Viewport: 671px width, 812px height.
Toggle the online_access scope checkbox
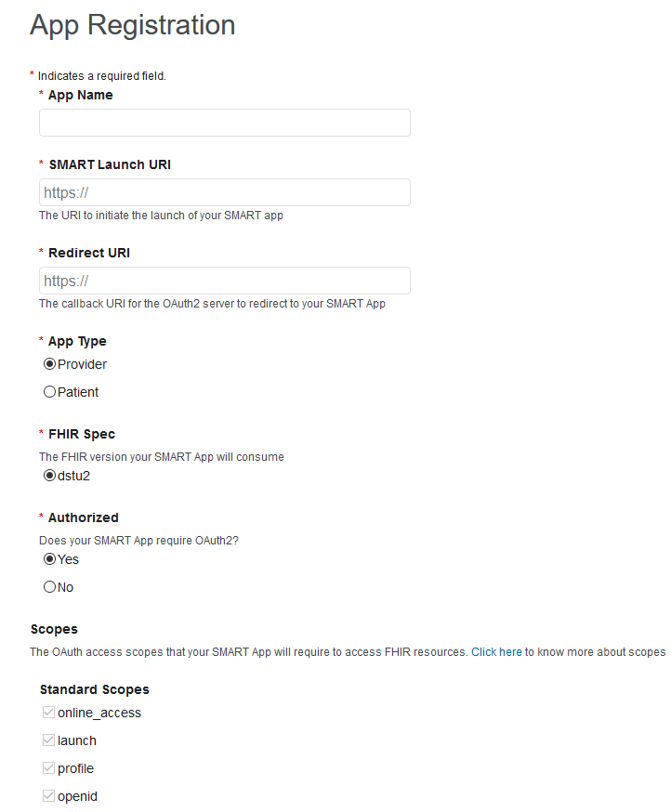pyautogui.click(x=49, y=713)
